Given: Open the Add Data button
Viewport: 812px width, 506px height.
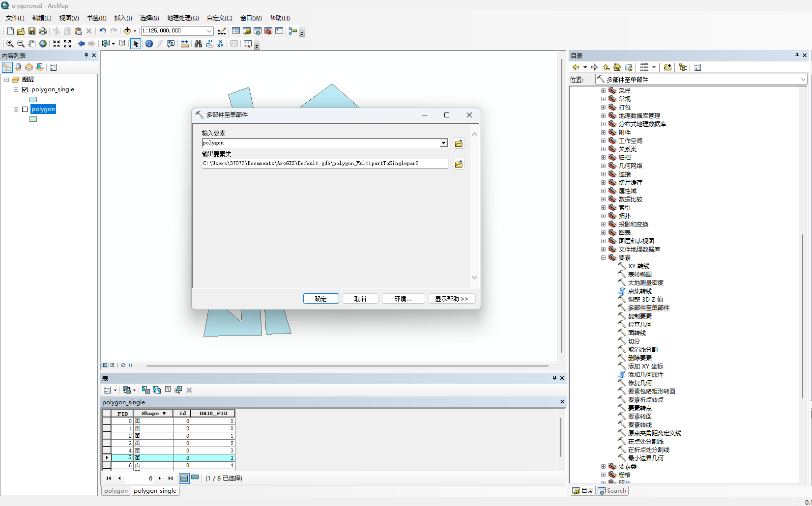Looking at the screenshot, I should (127, 31).
